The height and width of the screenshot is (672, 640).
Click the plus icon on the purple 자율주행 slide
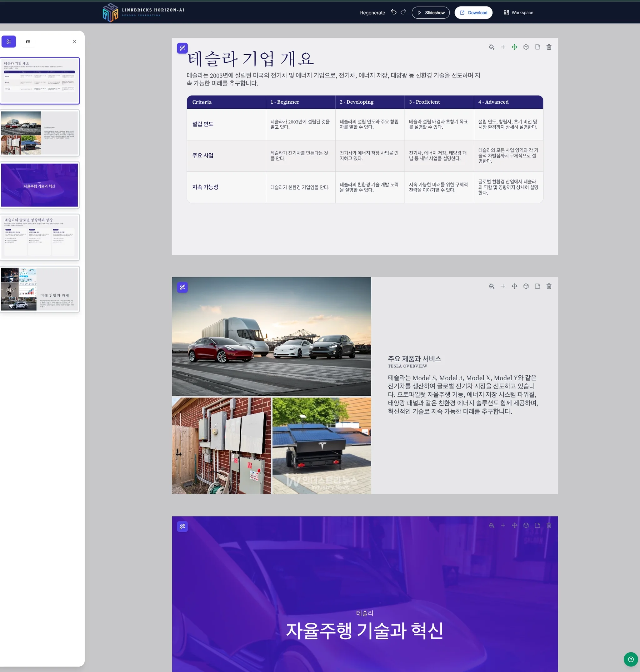(503, 526)
